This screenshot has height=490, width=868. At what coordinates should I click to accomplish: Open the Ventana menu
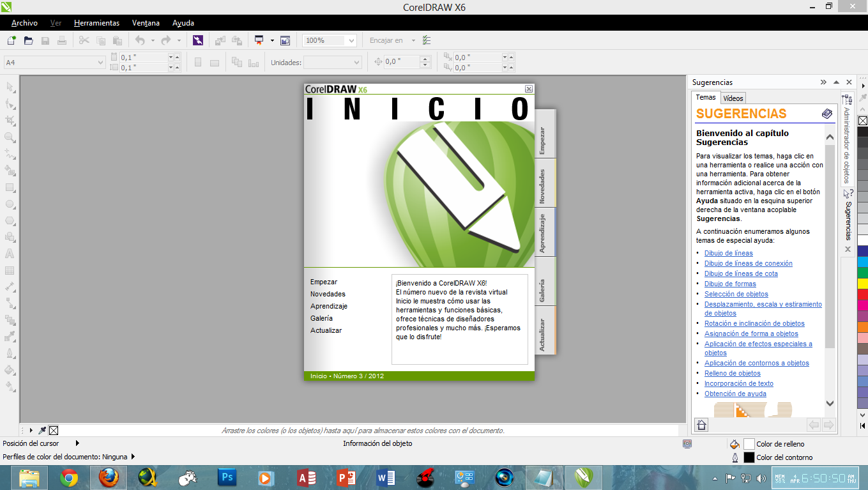click(x=146, y=23)
